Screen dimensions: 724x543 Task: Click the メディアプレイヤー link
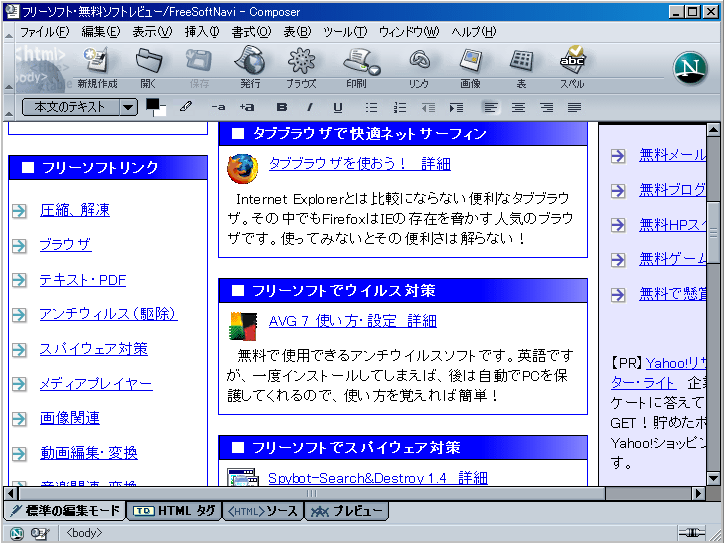96,384
